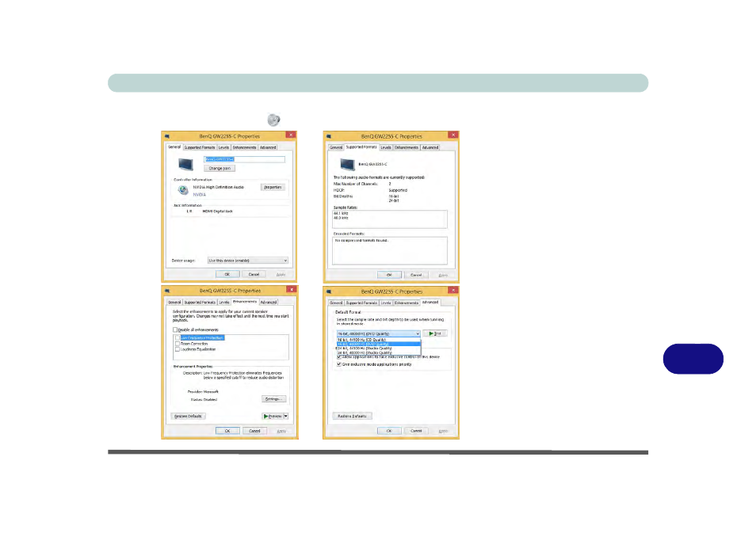
Task: Click OK in the General dialog
Action: coord(227,274)
